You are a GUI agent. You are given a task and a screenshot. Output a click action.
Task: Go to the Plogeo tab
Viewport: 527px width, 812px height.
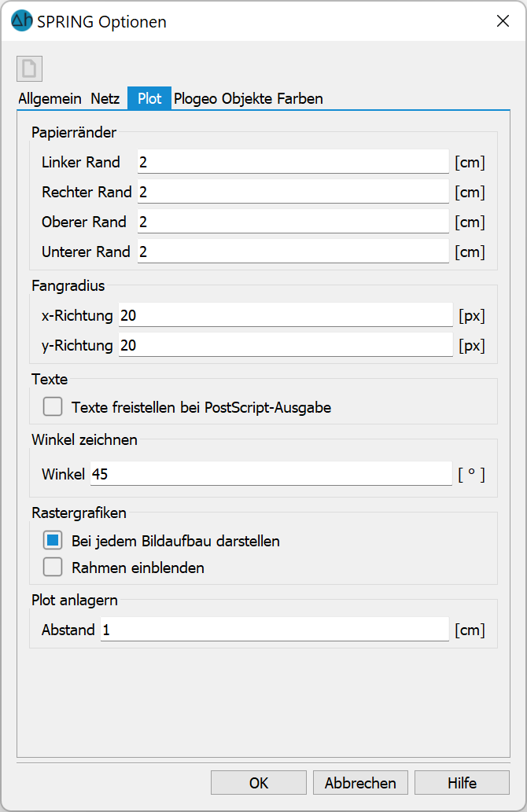click(x=195, y=98)
